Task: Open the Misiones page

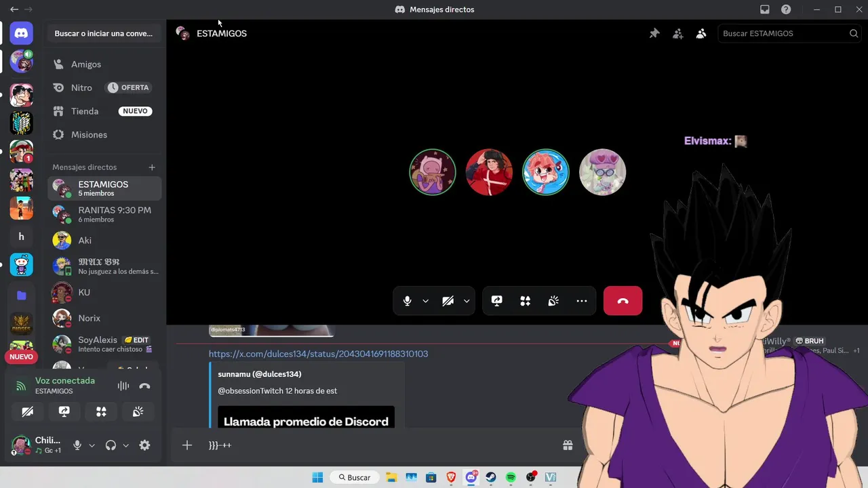Action: tap(104, 135)
